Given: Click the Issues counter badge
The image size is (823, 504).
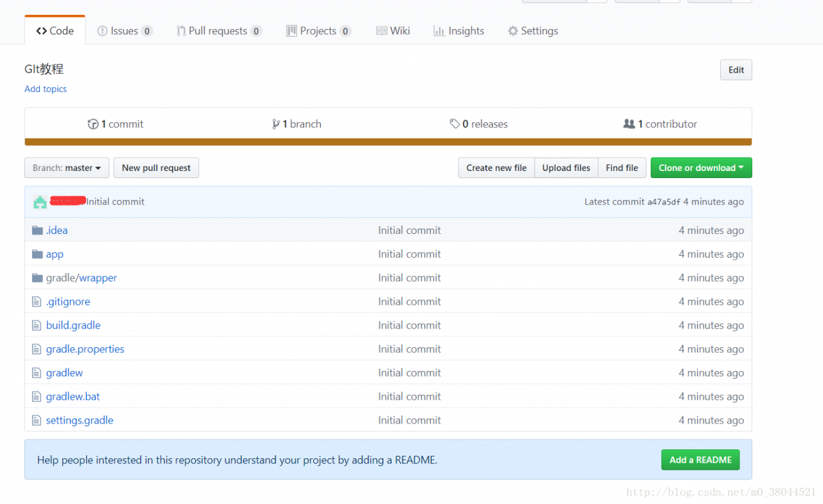Looking at the screenshot, I should coord(147,31).
